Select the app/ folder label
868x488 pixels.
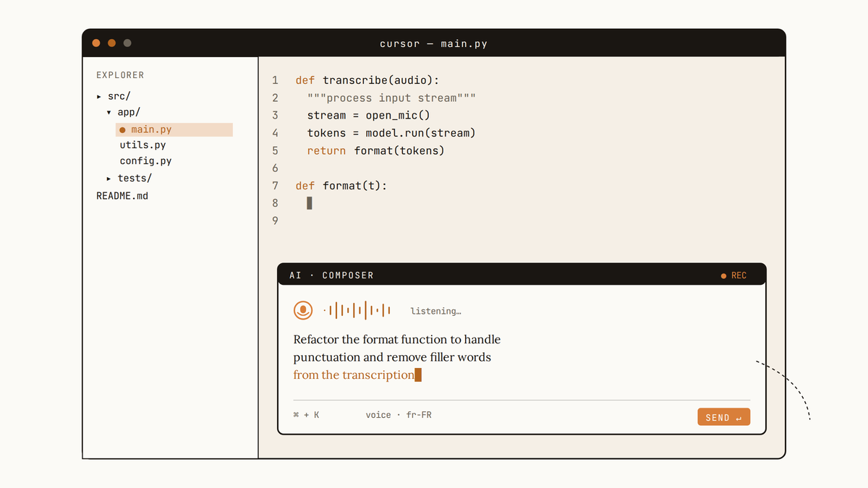(129, 113)
